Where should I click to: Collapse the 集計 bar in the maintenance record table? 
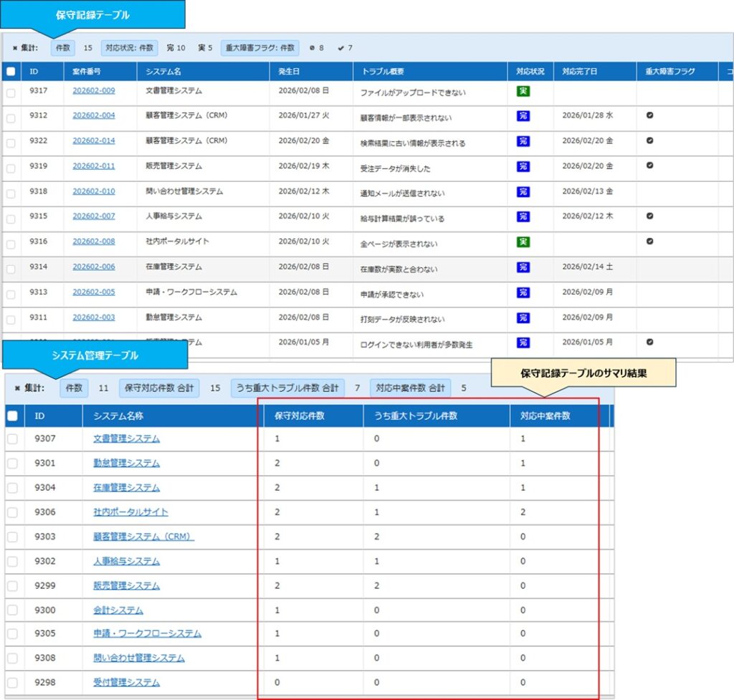14,48
